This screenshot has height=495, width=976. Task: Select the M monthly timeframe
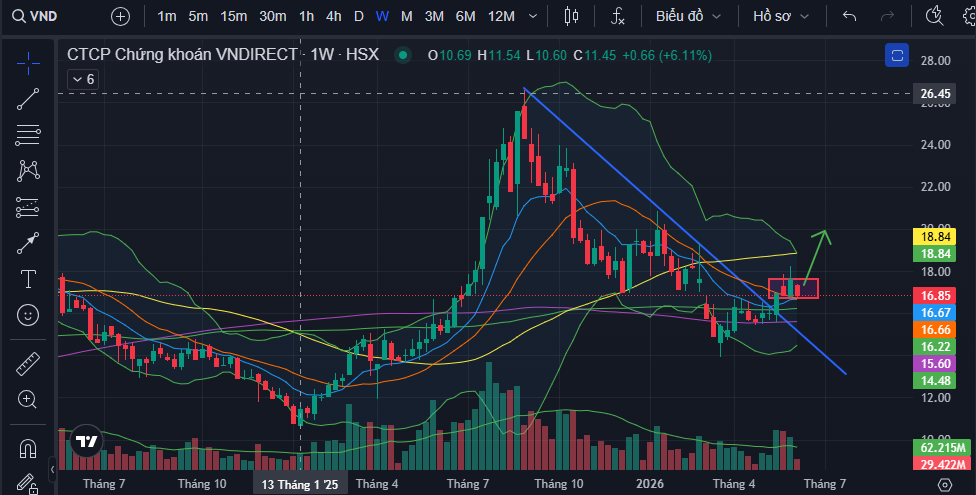point(406,16)
